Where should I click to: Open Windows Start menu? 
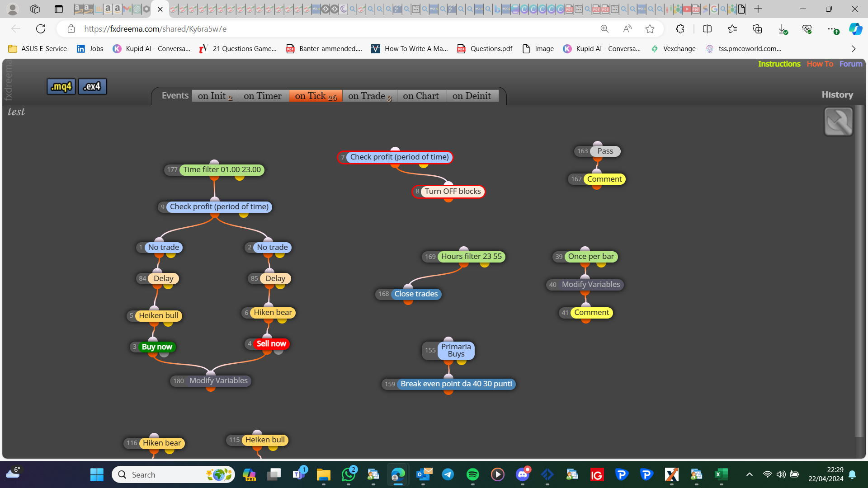tap(97, 474)
